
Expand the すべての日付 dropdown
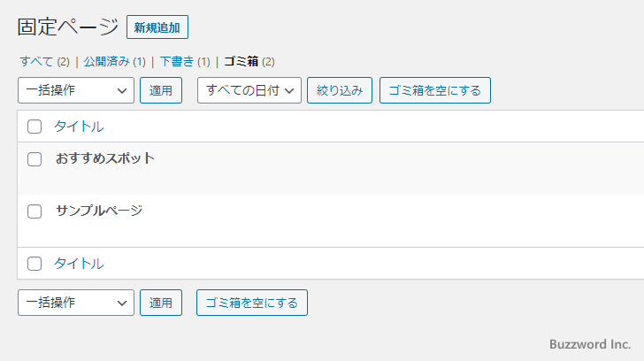pyautogui.click(x=249, y=90)
